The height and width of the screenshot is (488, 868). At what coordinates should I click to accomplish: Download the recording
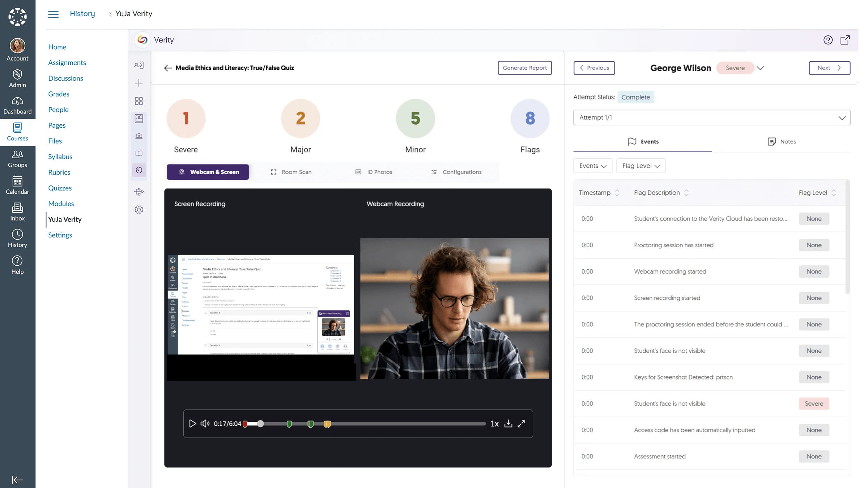click(508, 423)
